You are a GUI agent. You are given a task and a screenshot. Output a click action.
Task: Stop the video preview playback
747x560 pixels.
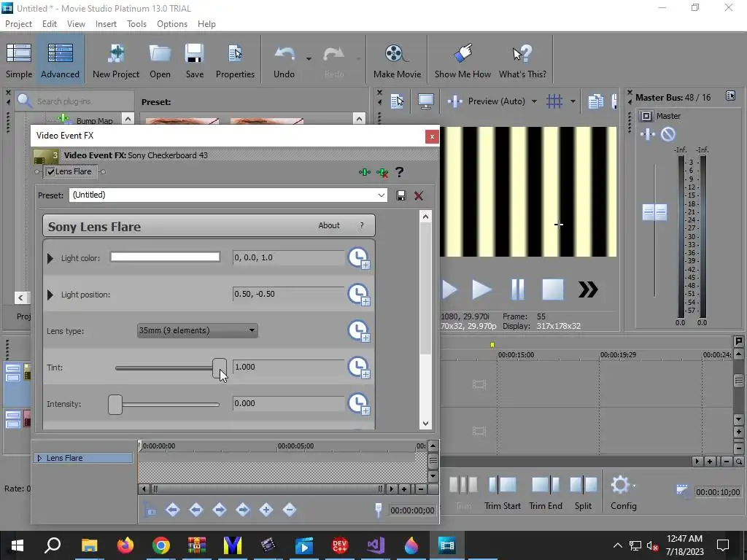[x=553, y=289]
